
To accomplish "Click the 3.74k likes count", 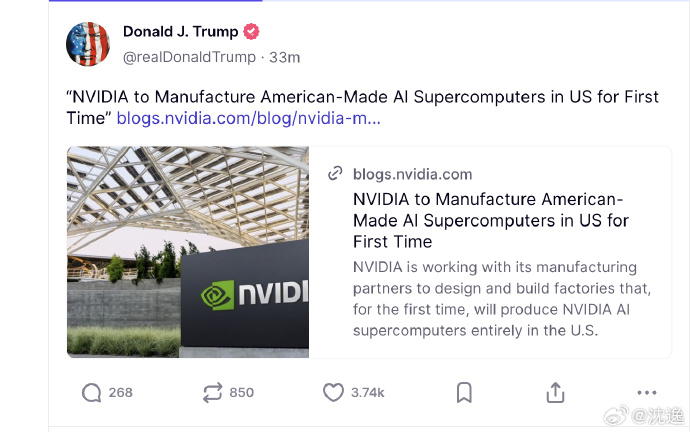I will tap(367, 393).
